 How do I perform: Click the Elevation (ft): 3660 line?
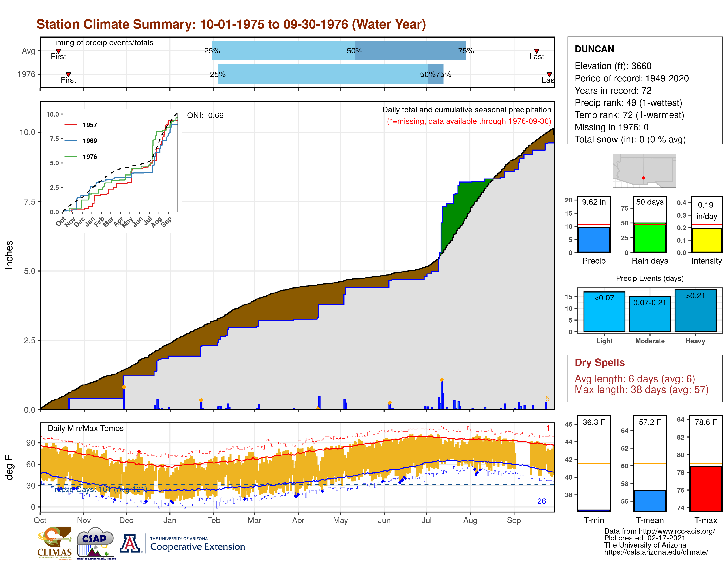pyautogui.click(x=613, y=66)
